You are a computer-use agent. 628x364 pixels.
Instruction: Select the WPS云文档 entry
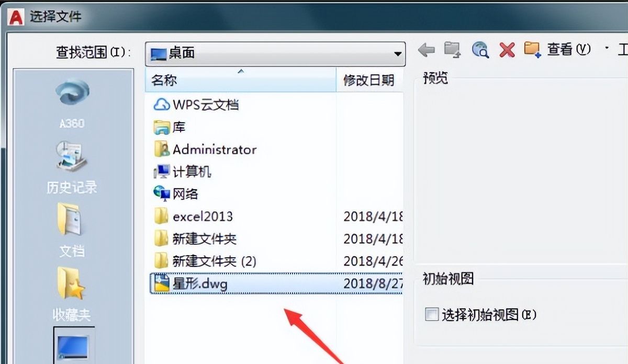[196, 105]
